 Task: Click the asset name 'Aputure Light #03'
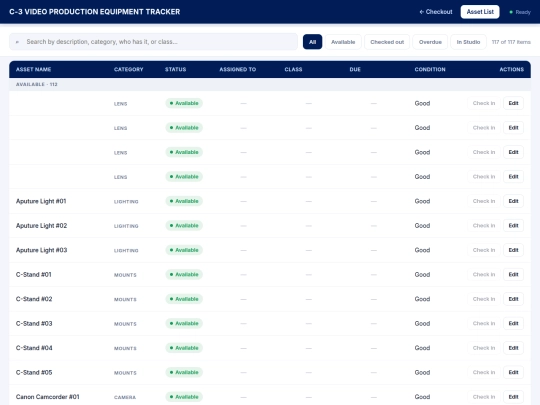click(41, 250)
